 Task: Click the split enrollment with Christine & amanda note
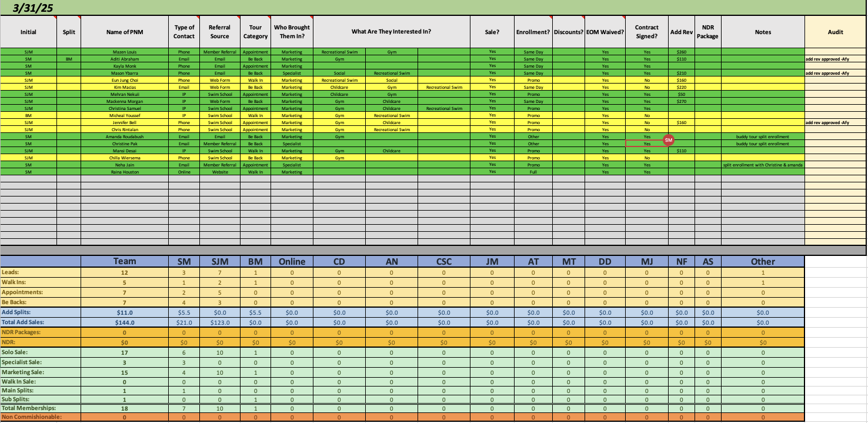pyautogui.click(x=763, y=165)
